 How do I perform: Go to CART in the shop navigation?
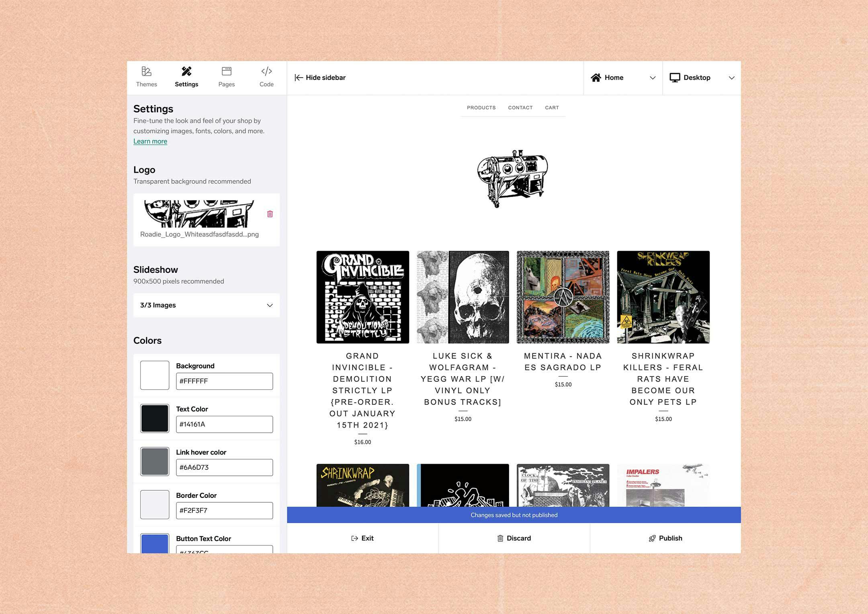(x=552, y=108)
